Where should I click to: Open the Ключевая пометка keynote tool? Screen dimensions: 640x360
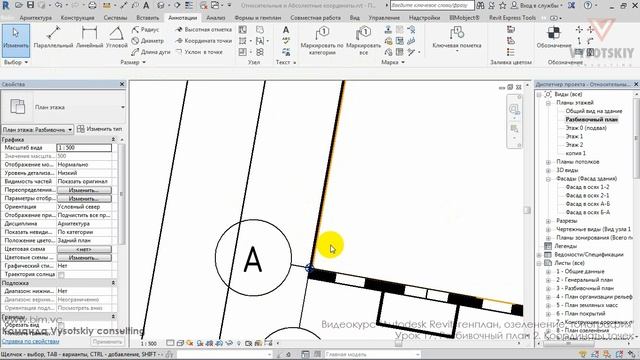click(x=457, y=38)
